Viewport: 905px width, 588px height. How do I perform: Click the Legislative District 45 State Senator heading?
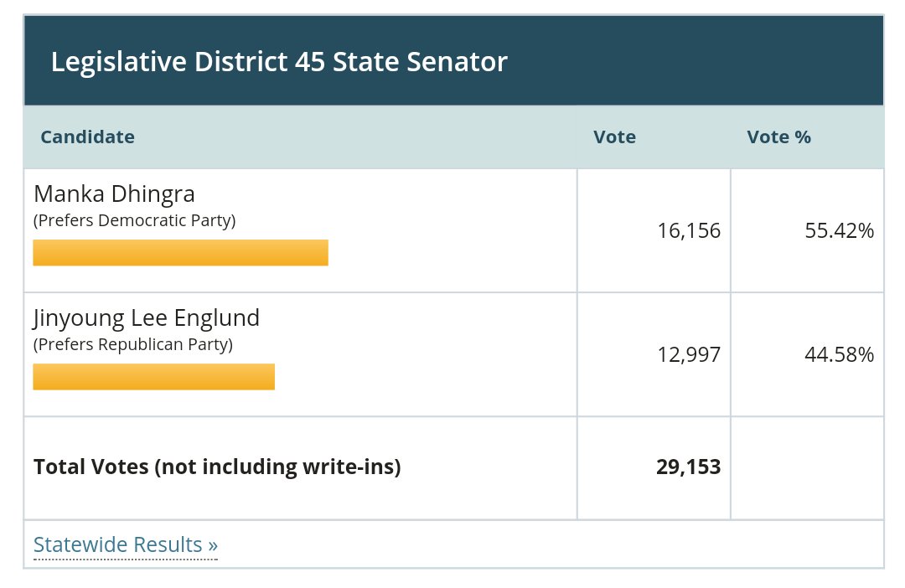tap(279, 62)
